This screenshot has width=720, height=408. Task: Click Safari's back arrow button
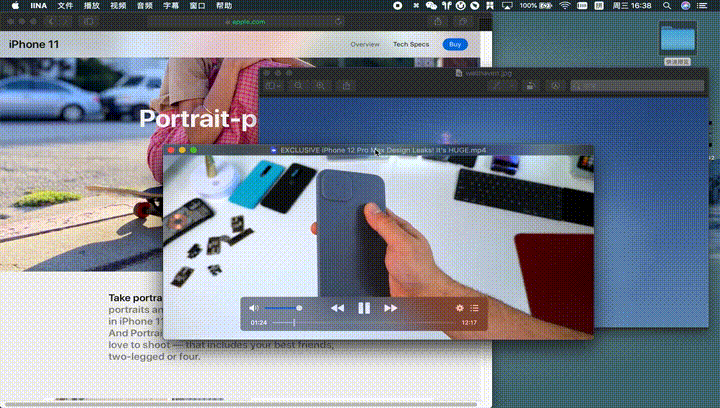point(51,21)
